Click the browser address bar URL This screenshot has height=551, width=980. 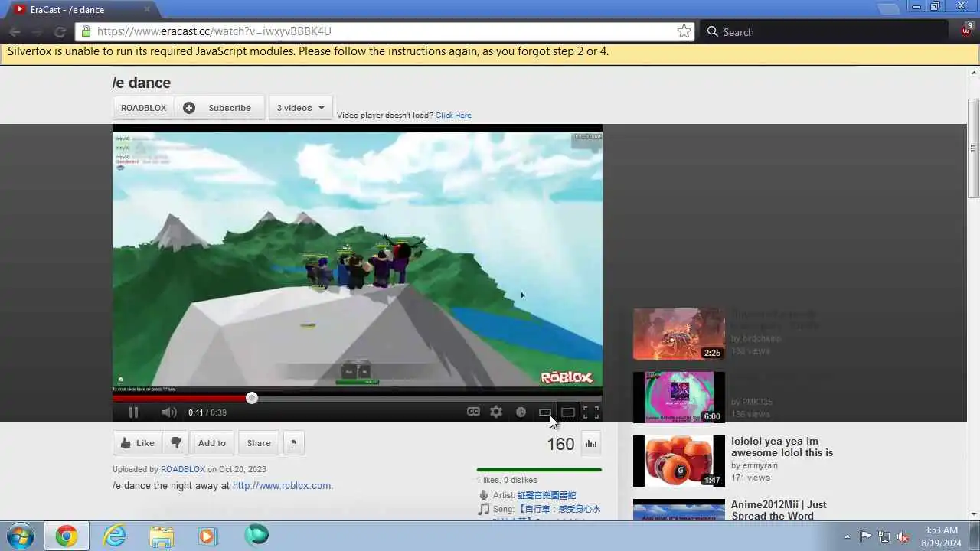[x=214, y=31]
